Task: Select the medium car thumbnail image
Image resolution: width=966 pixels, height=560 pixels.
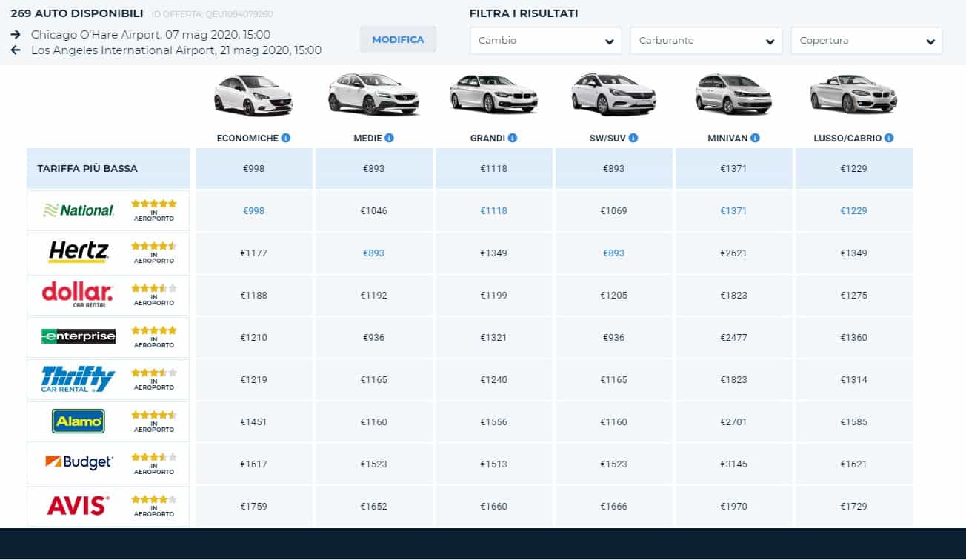Action: (373, 94)
